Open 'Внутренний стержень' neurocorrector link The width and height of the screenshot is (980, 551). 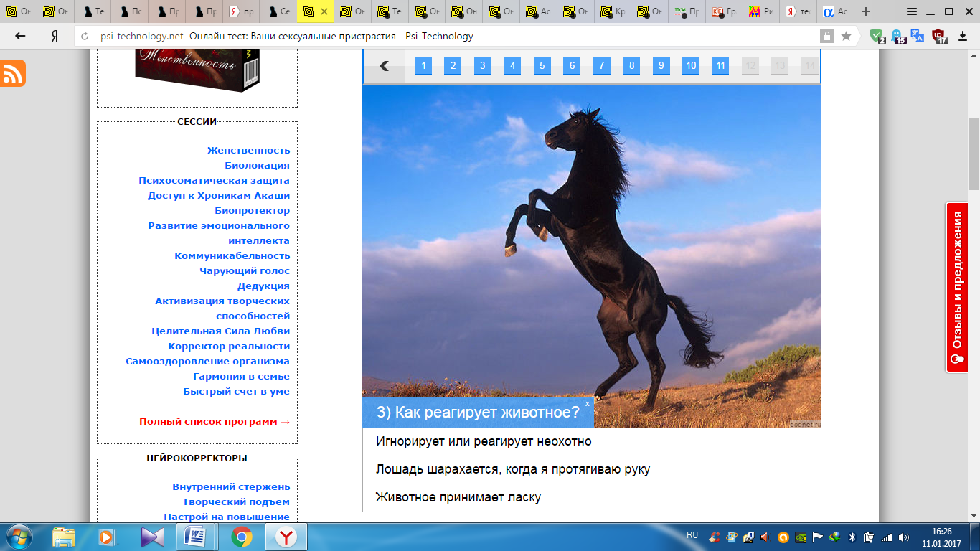[x=231, y=486]
